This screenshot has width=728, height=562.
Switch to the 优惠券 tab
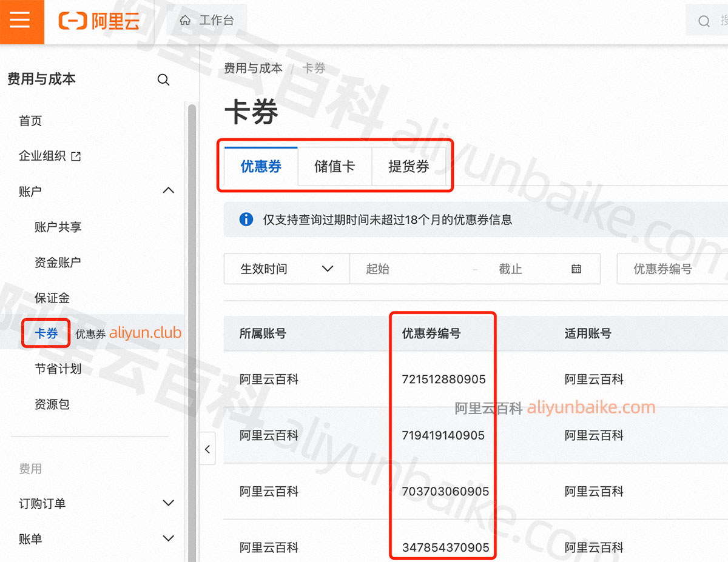point(261,167)
